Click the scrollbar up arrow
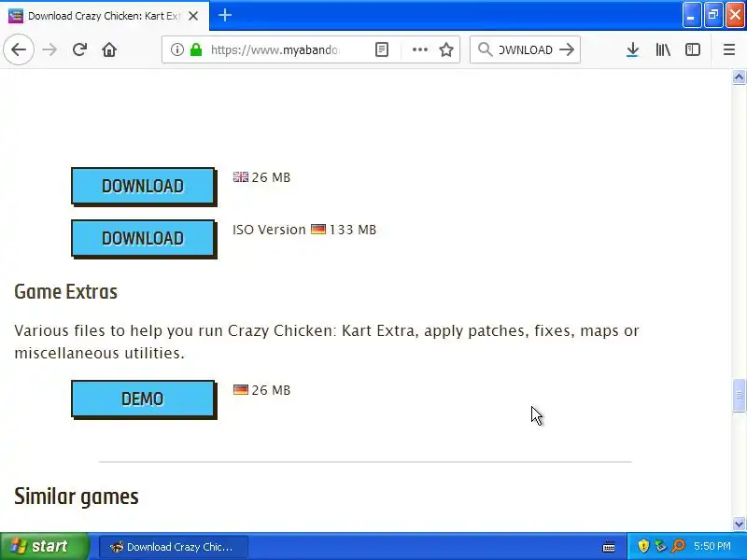This screenshot has height=560, width=747. click(x=739, y=77)
